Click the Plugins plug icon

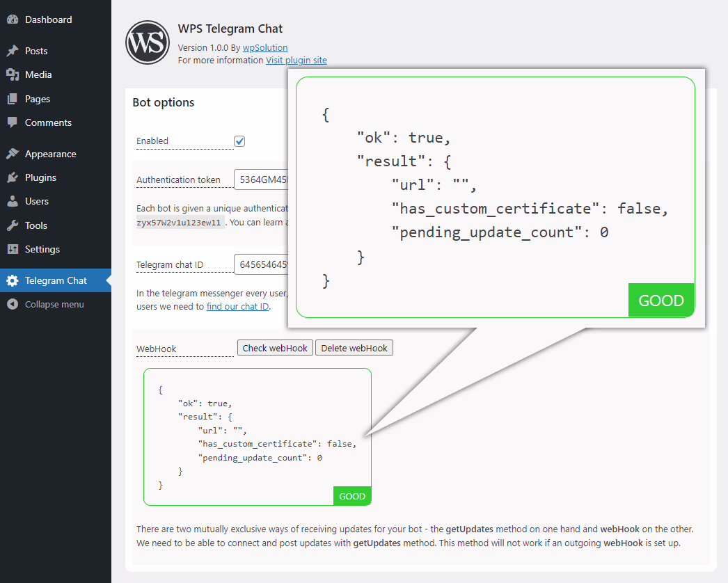click(12, 177)
